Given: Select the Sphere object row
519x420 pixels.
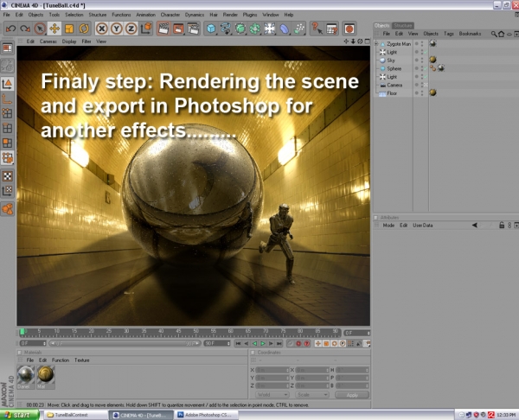Looking at the screenshot, I should [x=394, y=68].
